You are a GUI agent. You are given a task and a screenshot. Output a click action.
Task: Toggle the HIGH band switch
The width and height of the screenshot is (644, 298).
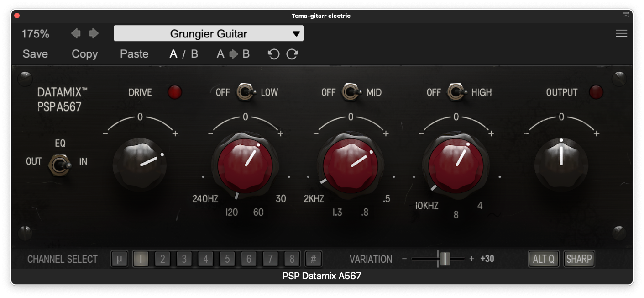[x=457, y=92]
